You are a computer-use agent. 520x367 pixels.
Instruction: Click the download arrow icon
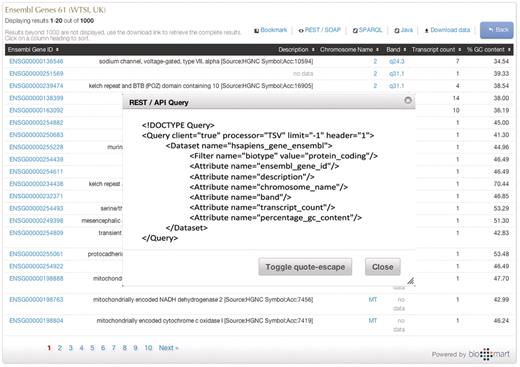coord(426,31)
